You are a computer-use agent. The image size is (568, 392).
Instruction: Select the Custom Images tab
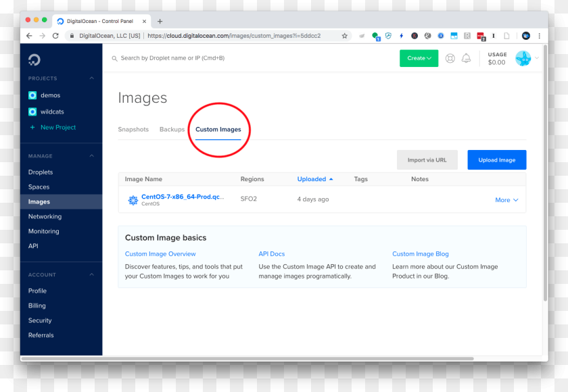218,130
